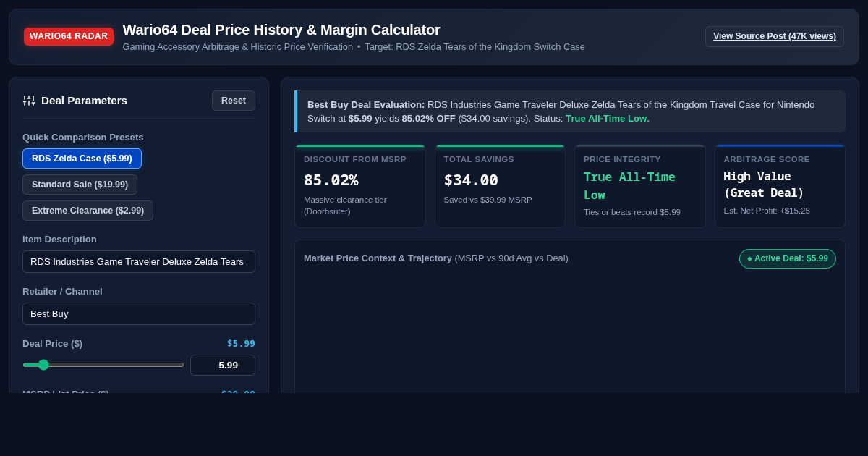Click the $34.00 total savings value
Viewport: 868px width, 456px height.
click(471, 180)
